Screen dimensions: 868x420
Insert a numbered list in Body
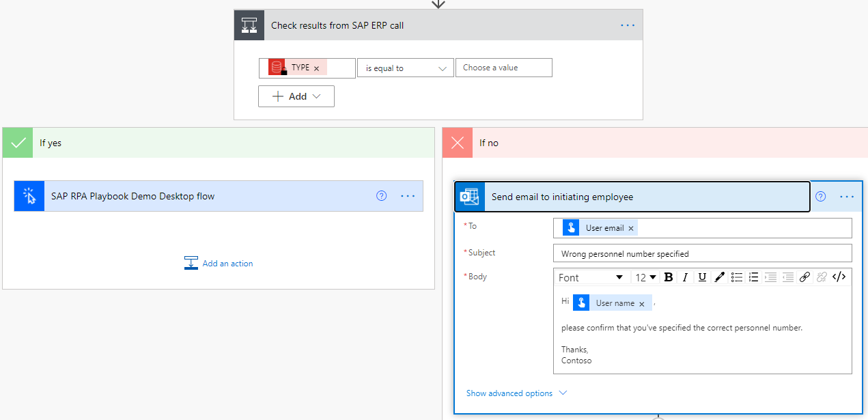coord(754,277)
